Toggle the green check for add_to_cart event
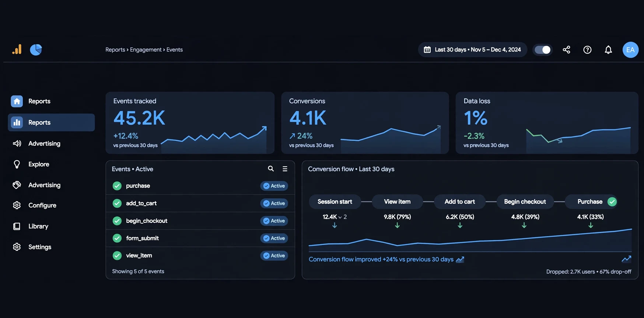 point(117,203)
